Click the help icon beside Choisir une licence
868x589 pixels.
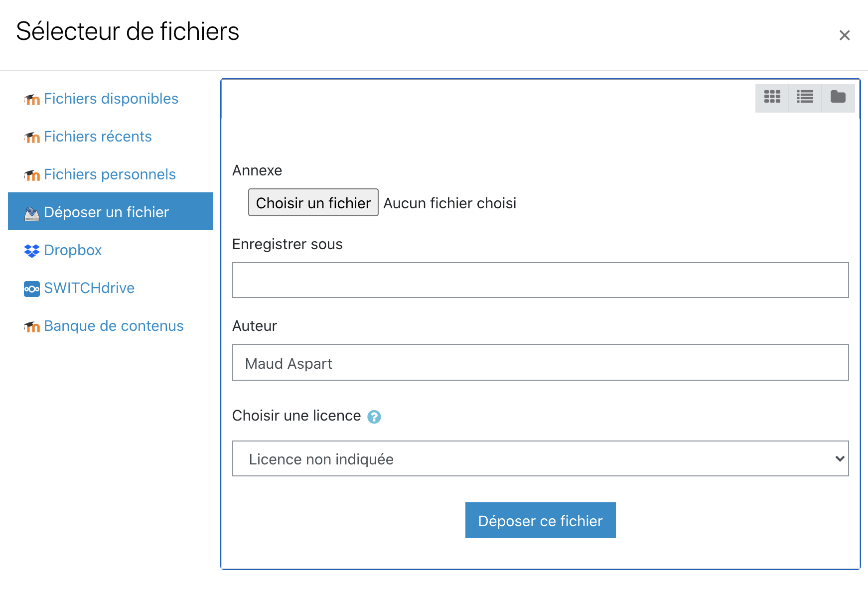tap(374, 417)
